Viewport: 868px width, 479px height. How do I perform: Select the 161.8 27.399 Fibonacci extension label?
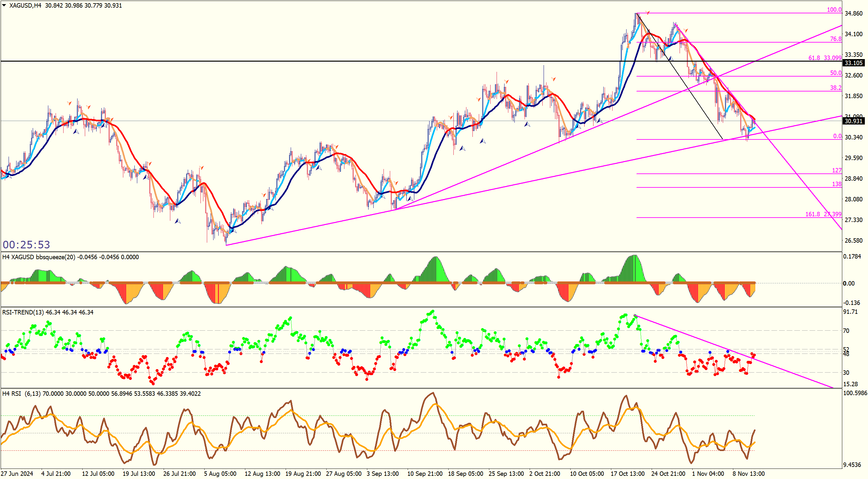click(823, 214)
